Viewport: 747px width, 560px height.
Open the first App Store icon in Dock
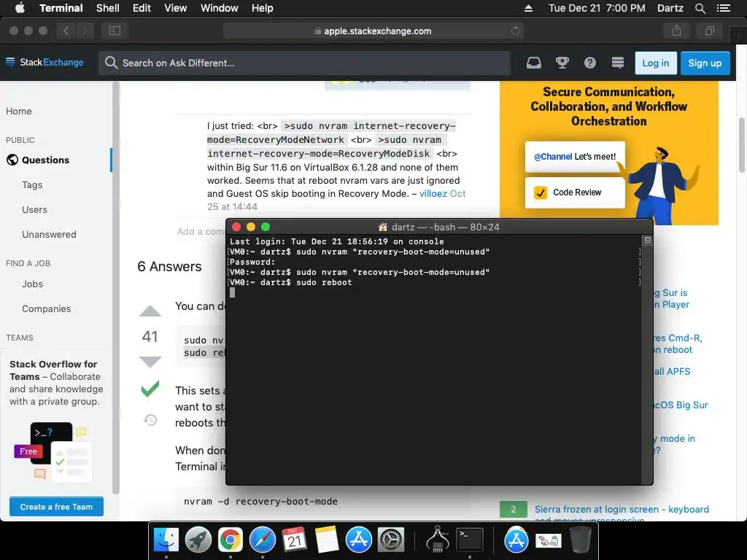[358, 540]
